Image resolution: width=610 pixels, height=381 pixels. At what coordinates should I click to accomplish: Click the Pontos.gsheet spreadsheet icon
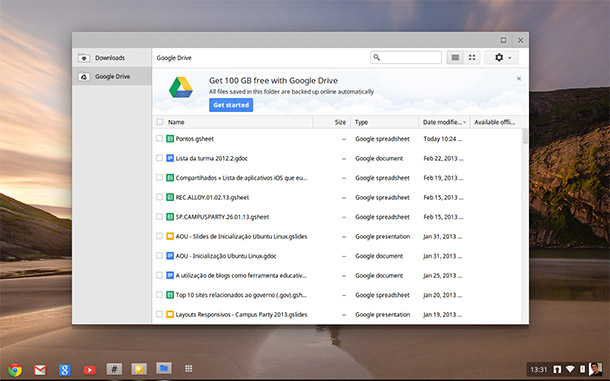pos(170,139)
